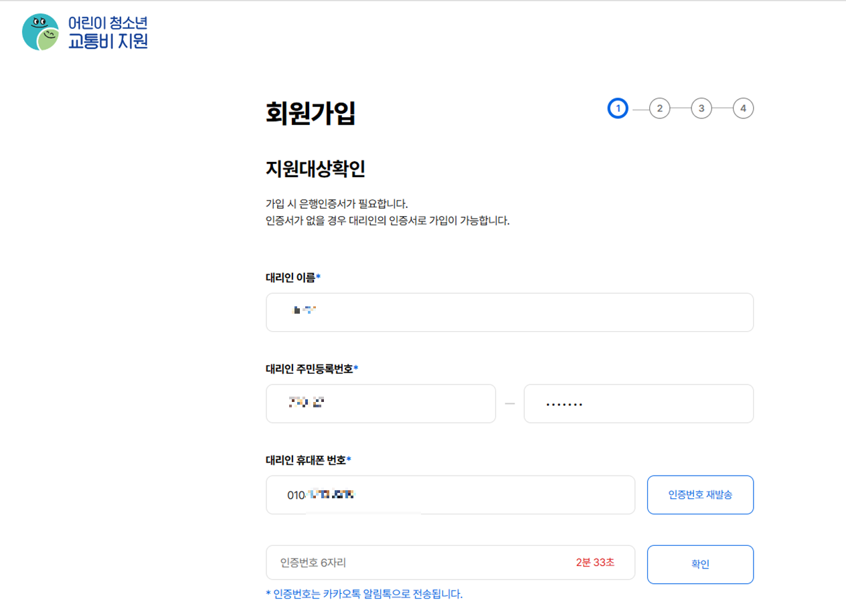The height and width of the screenshot is (616, 846).
Task: Click step 3 circle of the progress steps
Action: 701,108
